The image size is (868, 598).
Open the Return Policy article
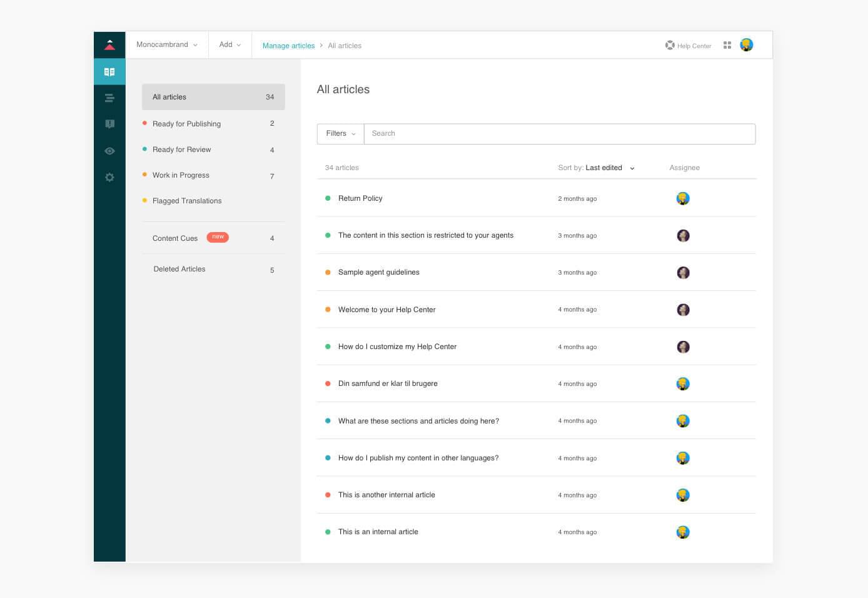pyautogui.click(x=360, y=198)
